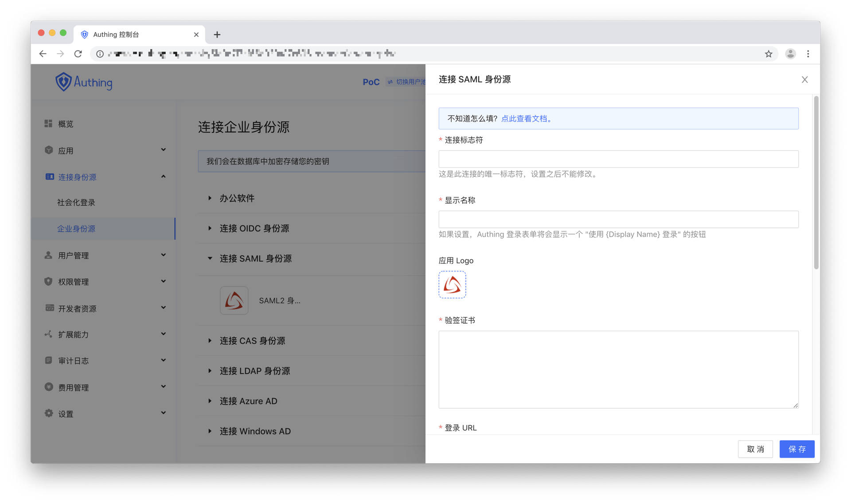Image resolution: width=851 pixels, height=504 pixels.
Task: Open the browser profile avatar icon
Action: (x=790, y=54)
